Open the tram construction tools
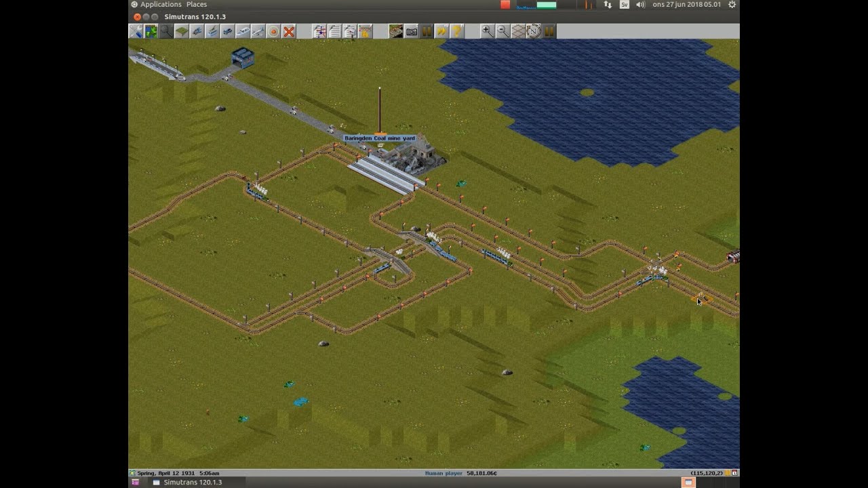Screen dimensions: 868x488 point(212,31)
